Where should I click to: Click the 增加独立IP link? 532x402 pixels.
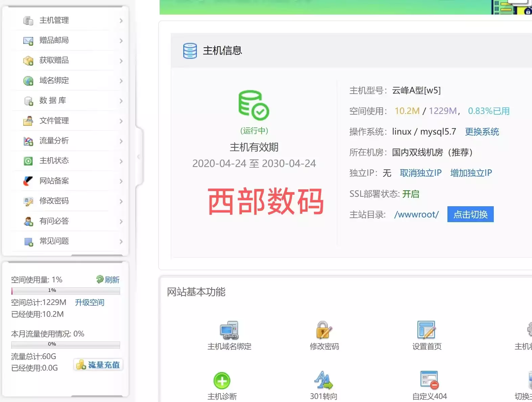coord(471,173)
